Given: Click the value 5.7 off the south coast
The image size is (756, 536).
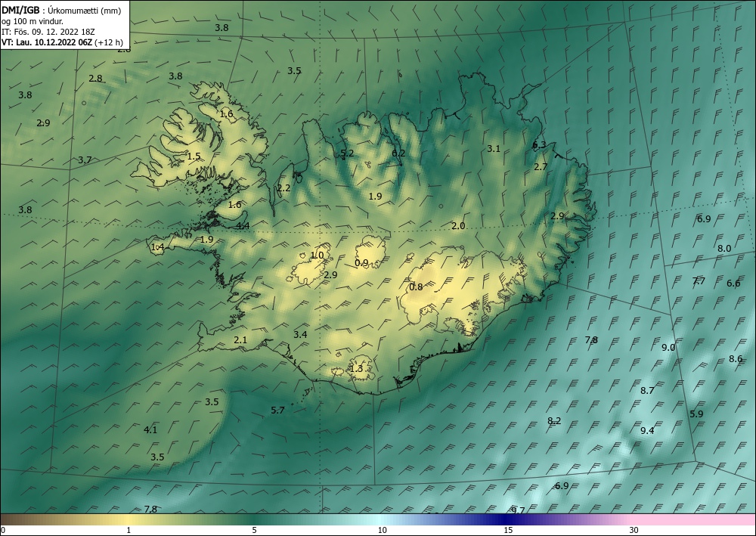Looking at the screenshot, I should (x=277, y=411).
